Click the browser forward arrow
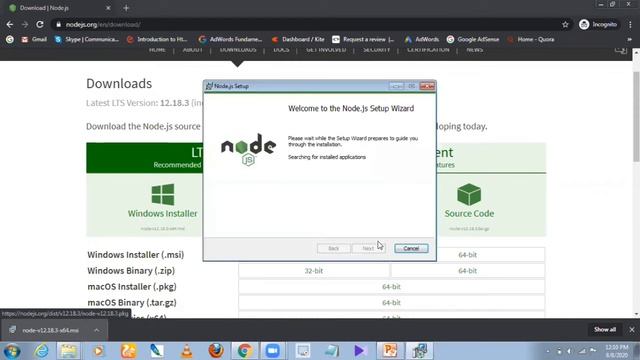 [25, 24]
